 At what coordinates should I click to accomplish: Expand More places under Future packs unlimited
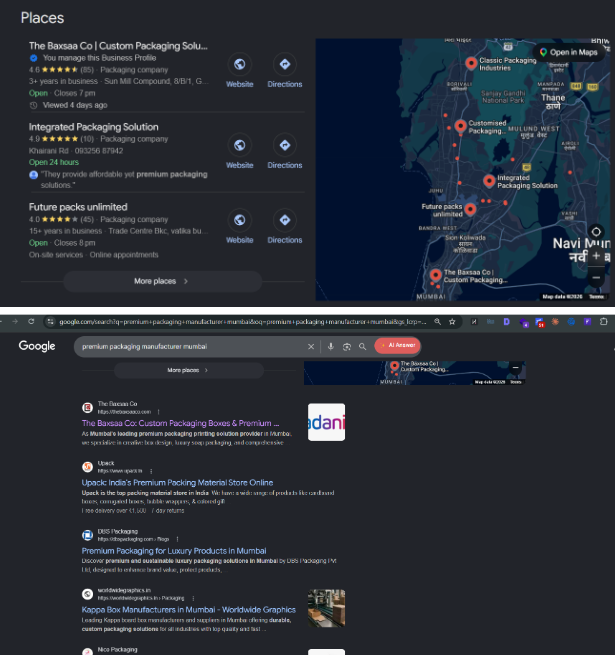(x=163, y=281)
